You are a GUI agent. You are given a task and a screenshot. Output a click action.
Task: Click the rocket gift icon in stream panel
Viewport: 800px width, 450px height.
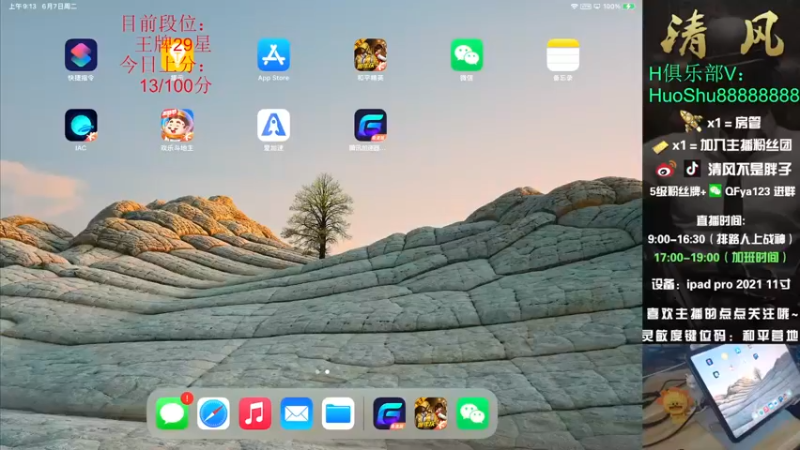[691, 121]
